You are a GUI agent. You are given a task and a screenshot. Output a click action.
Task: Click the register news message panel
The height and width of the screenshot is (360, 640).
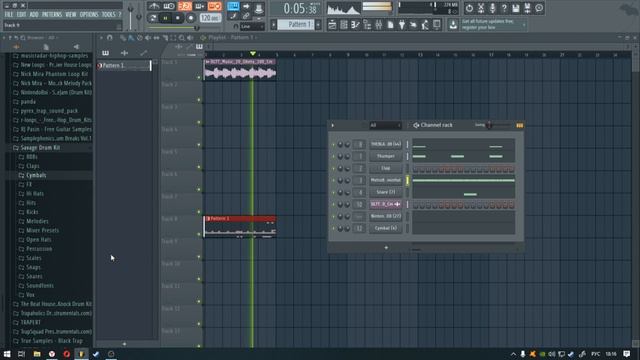pos(493,24)
